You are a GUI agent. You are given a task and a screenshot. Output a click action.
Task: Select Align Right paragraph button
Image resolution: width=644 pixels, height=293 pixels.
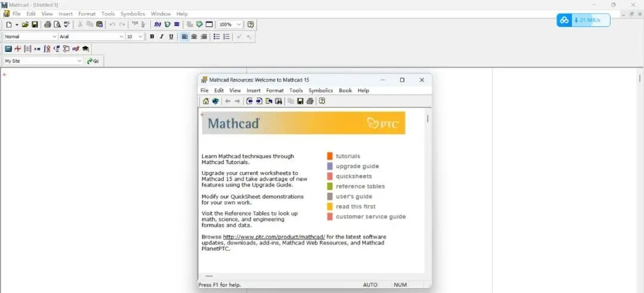pyautogui.click(x=204, y=36)
